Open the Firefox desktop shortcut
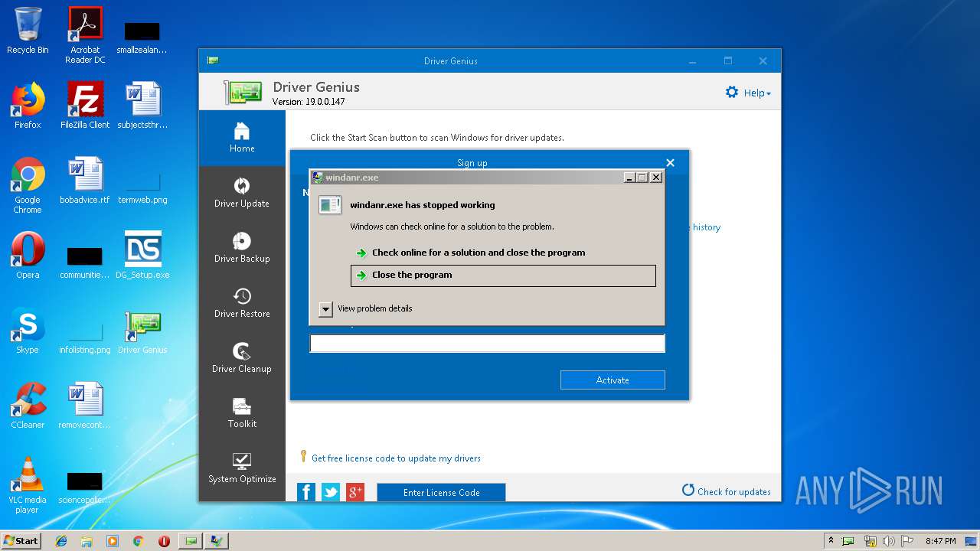The width and height of the screenshot is (980, 551). 28,106
